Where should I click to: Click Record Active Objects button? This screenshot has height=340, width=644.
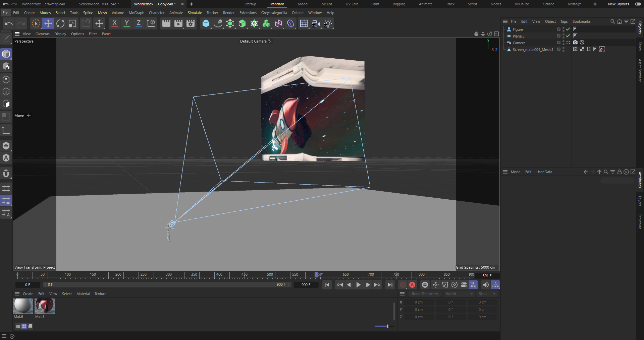click(x=403, y=285)
